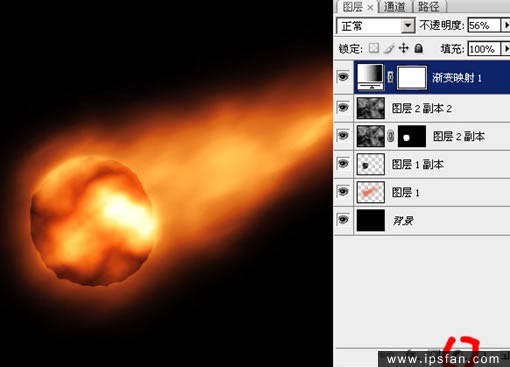Open the 不透明度 slider arrow
This screenshot has height=367, width=510.
[506, 25]
